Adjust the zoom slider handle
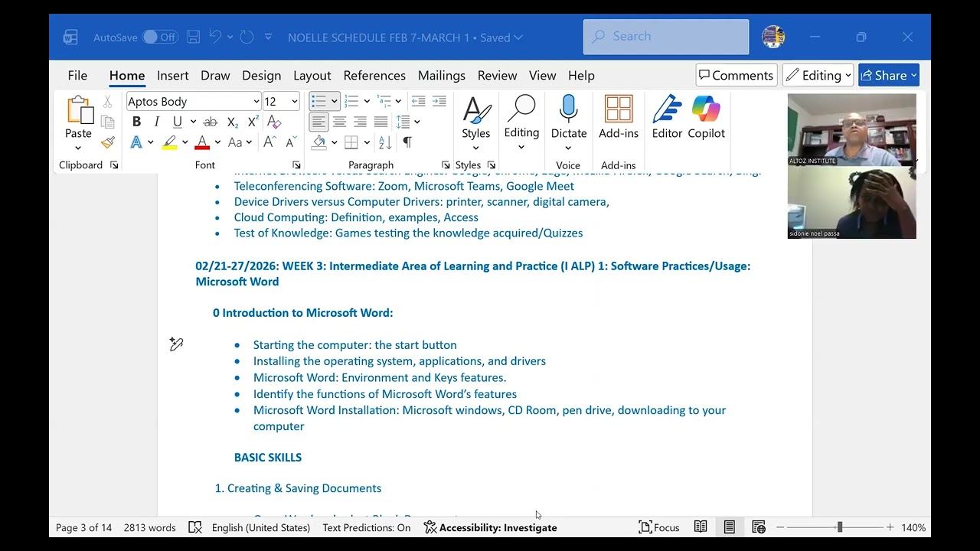This screenshot has width=980, height=551. pos(840,527)
